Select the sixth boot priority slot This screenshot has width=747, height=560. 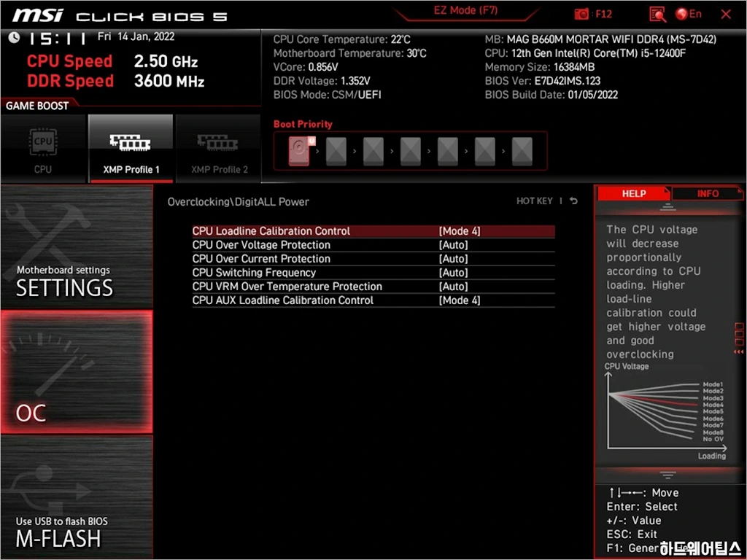pyautogui.click(x=484, y=151)
